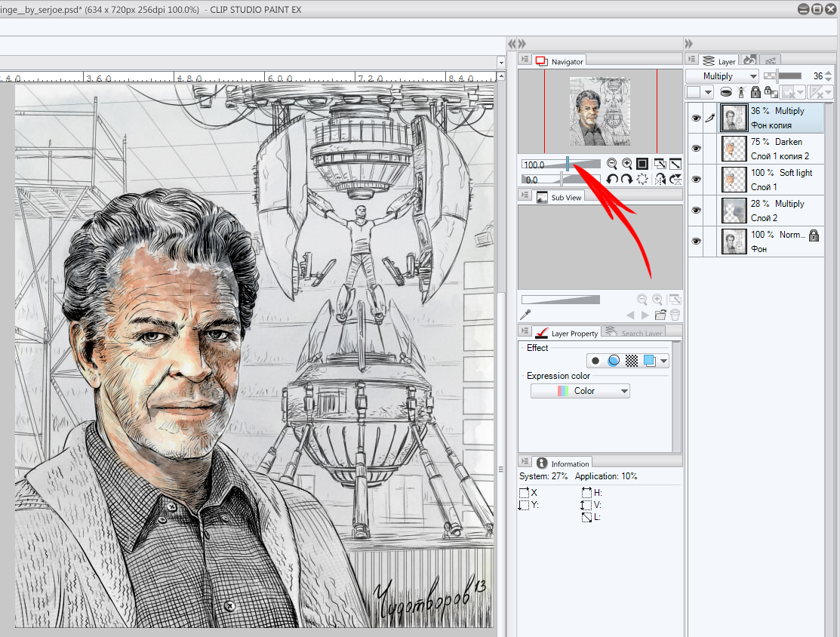Viewport: 840px width, 637px height.
Task: Reset canvas rotation in Navigator
Action: [642, 180]
